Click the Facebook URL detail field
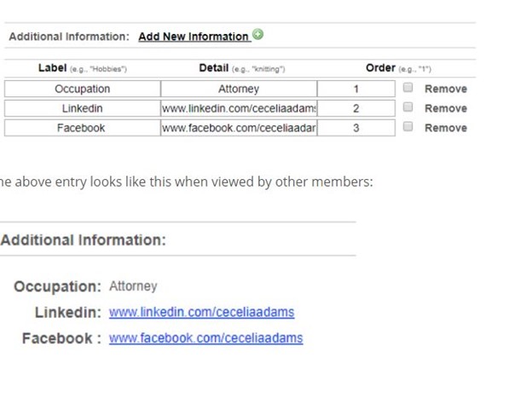532x393 pixels. (x=239, y=128)
